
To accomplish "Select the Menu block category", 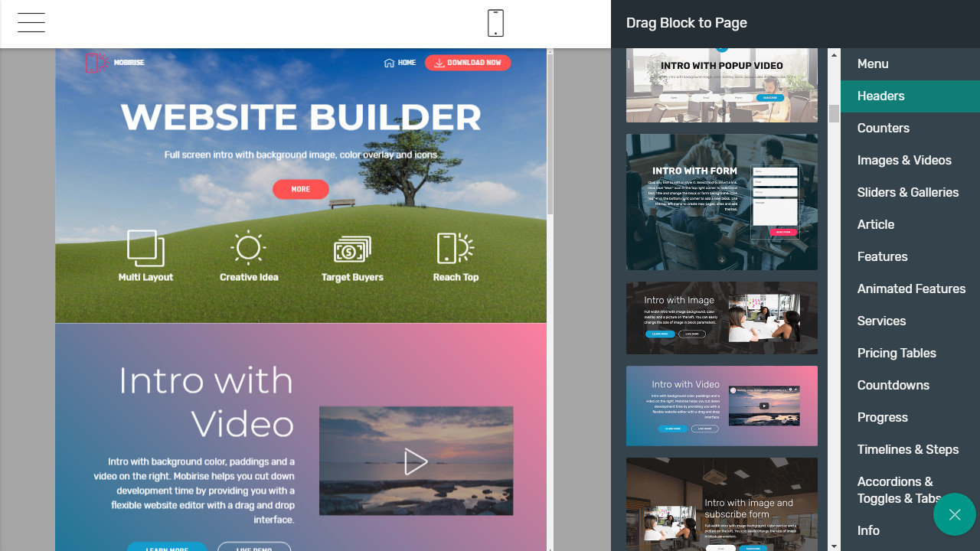I will tap(873, 64).
